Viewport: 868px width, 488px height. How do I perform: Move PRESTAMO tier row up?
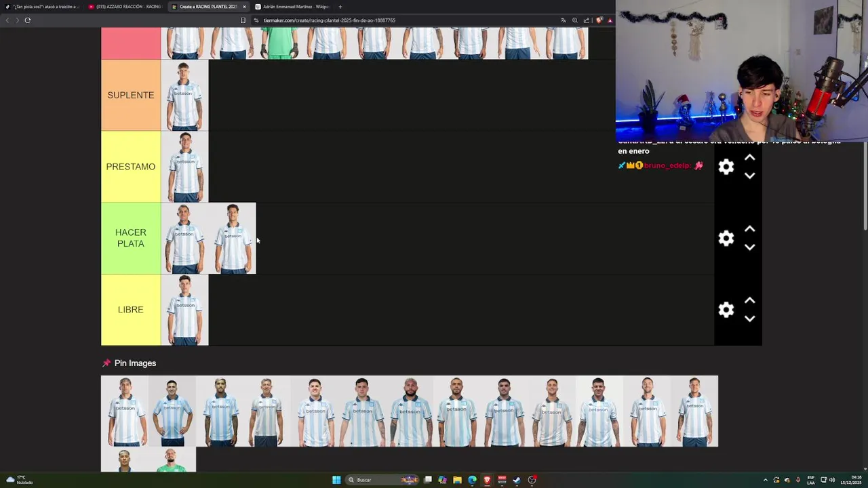[x=749, y=158]
